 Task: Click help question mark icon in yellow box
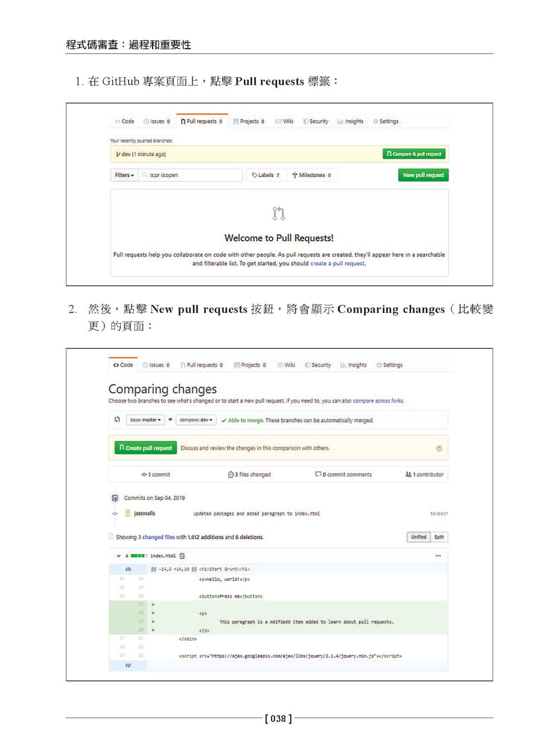tap(439, 448)
